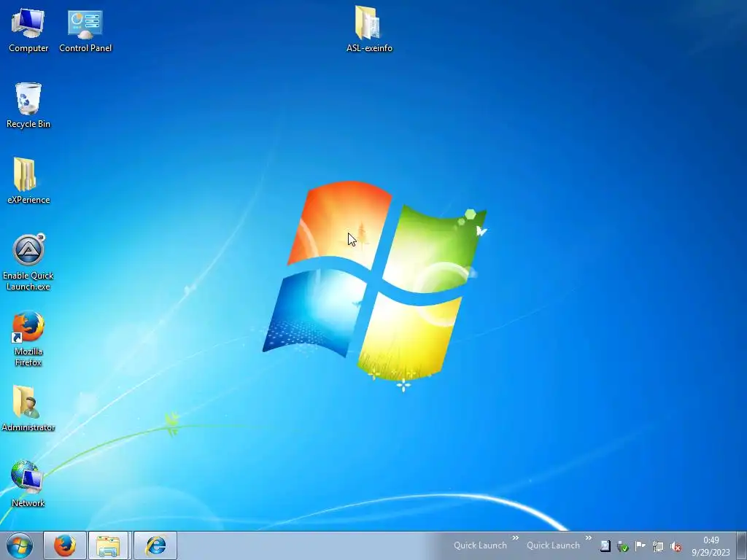Click the muted volume speaker icon
The image size is (747, 560).
coord(676,546)
